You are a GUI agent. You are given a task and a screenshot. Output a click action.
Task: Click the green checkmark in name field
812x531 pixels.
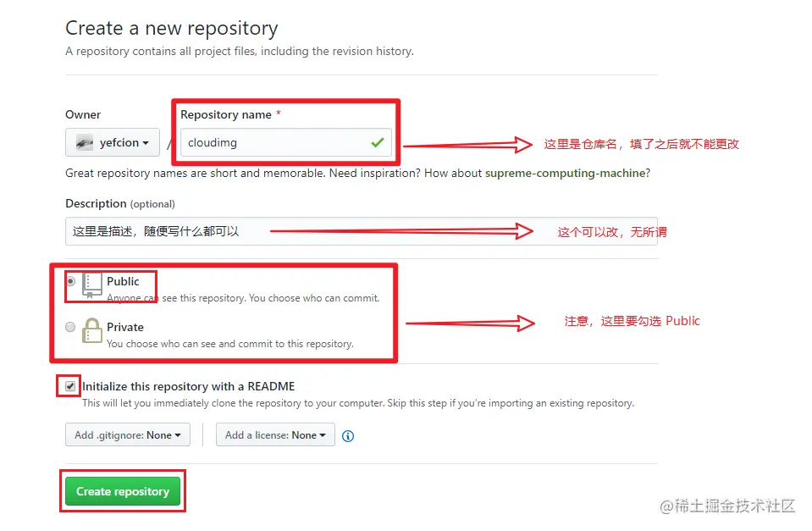[x=378, y=142]
